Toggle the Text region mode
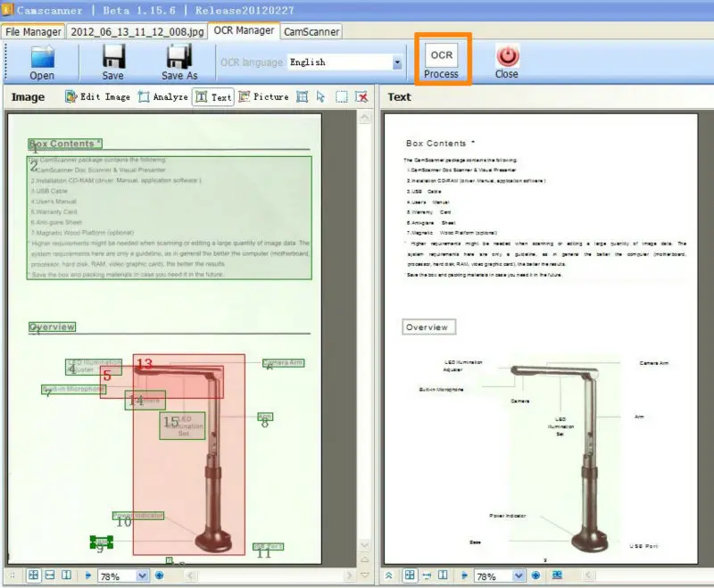This screenshot has height=588, width=714. click(x=213, y=96)
